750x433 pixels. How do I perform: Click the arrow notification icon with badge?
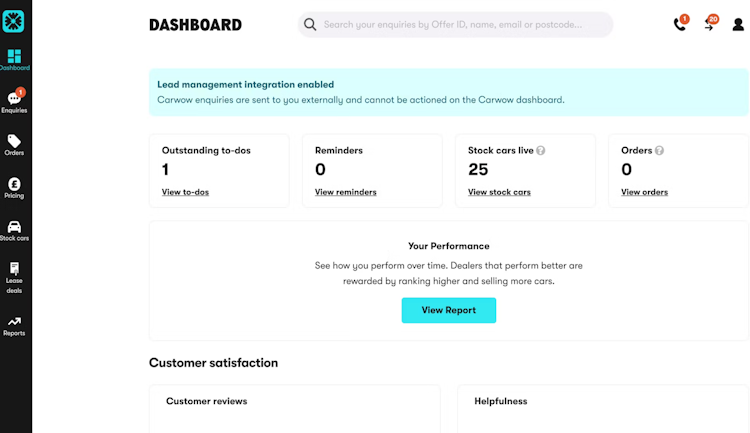pyautogui.click(x=709, y=25)
